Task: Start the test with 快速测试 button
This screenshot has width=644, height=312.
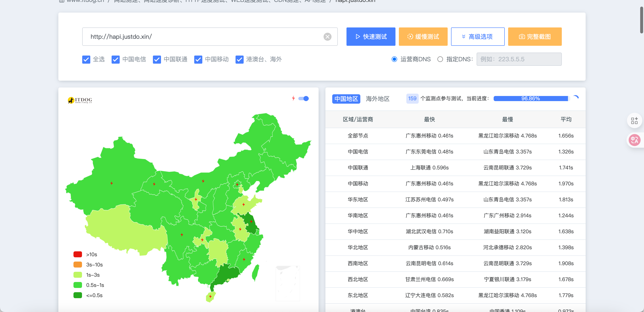Action: pyautogui.click(x=371, y=36)
